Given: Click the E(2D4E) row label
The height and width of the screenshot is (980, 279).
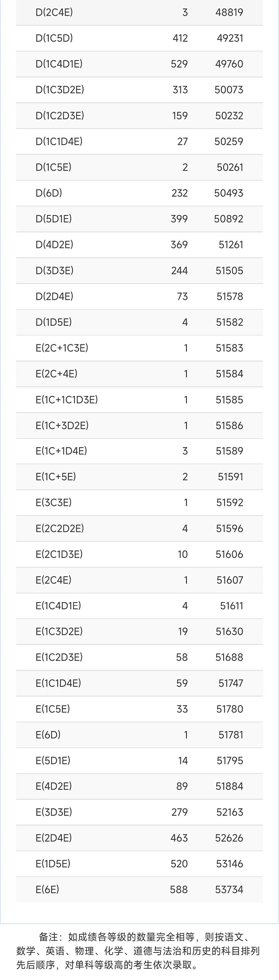Looking at the screenshot, I should coord(53,838).
